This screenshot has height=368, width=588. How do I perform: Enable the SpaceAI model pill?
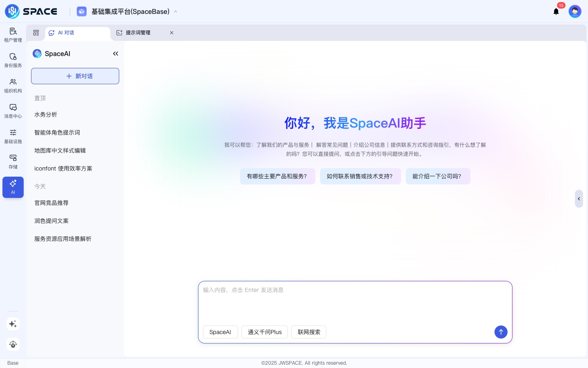coord(220,332)
